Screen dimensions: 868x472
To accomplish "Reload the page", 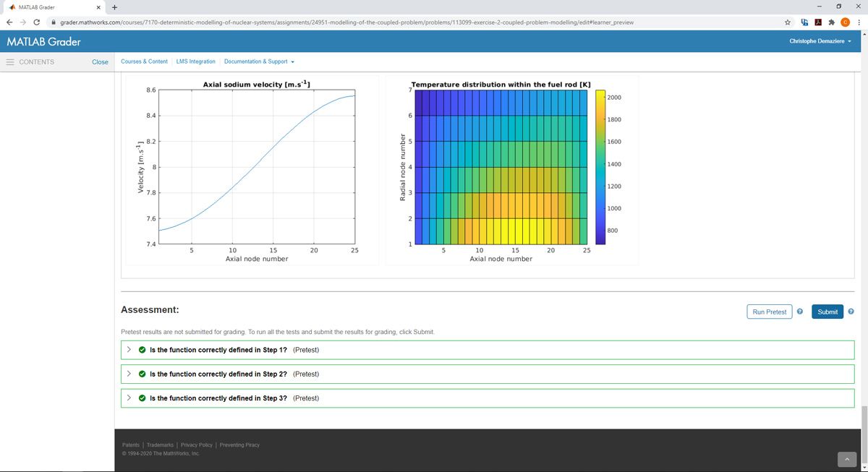I will click(x=36, y=22).
